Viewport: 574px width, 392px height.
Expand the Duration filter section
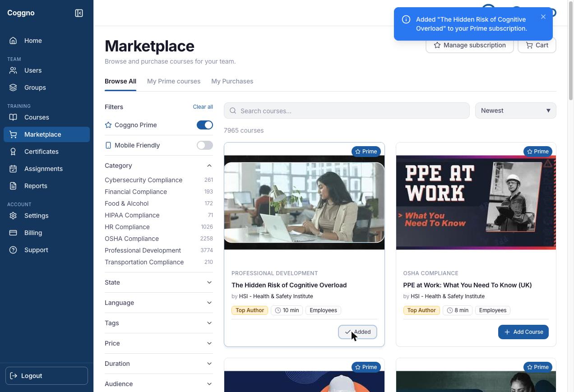point(159,364)
